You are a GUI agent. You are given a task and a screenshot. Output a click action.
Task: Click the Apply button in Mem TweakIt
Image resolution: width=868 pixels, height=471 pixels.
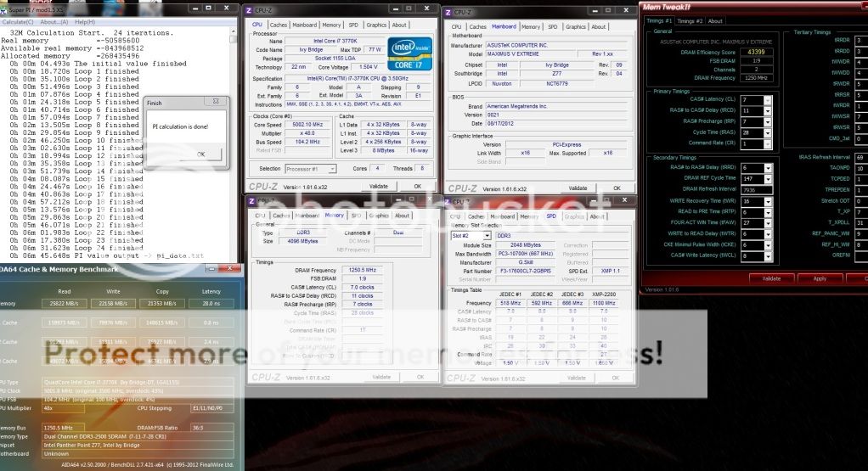(820, 278)
